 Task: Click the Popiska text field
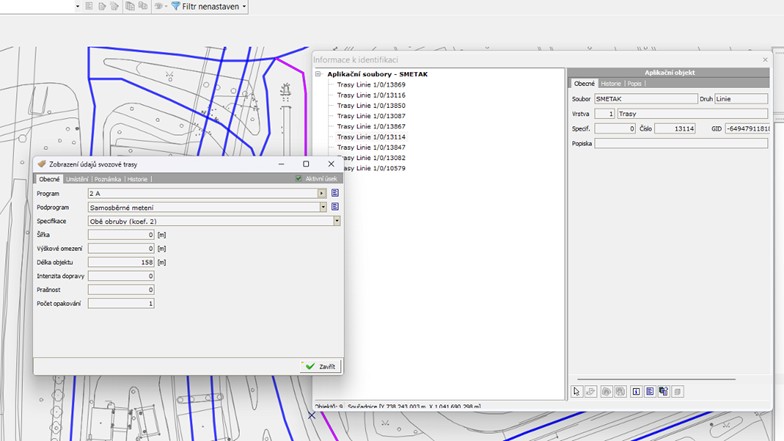coord(681,143)
